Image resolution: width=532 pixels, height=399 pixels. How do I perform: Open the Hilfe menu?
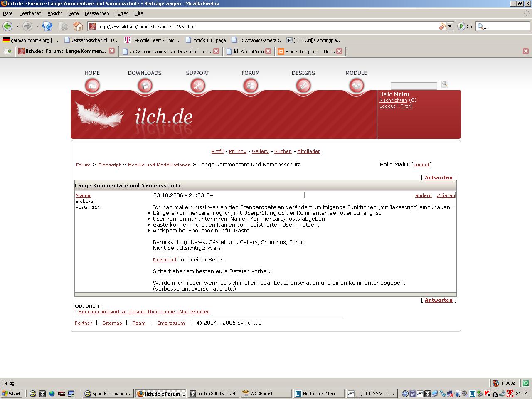tap(138, 13)
